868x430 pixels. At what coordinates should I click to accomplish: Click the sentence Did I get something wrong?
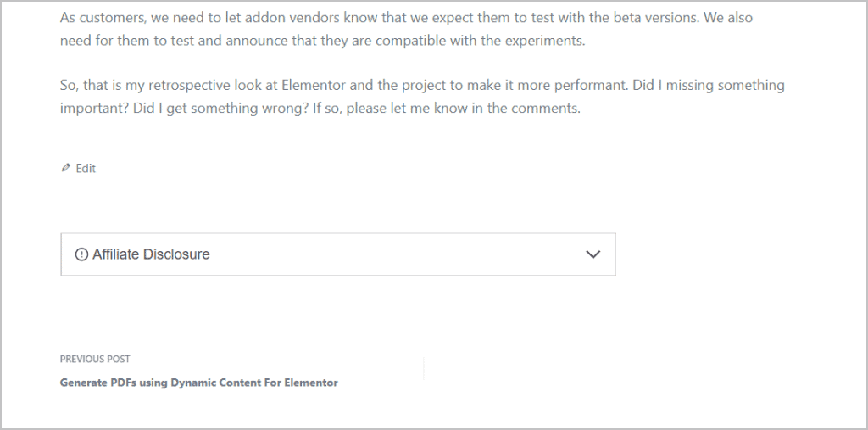click(220, 108)
